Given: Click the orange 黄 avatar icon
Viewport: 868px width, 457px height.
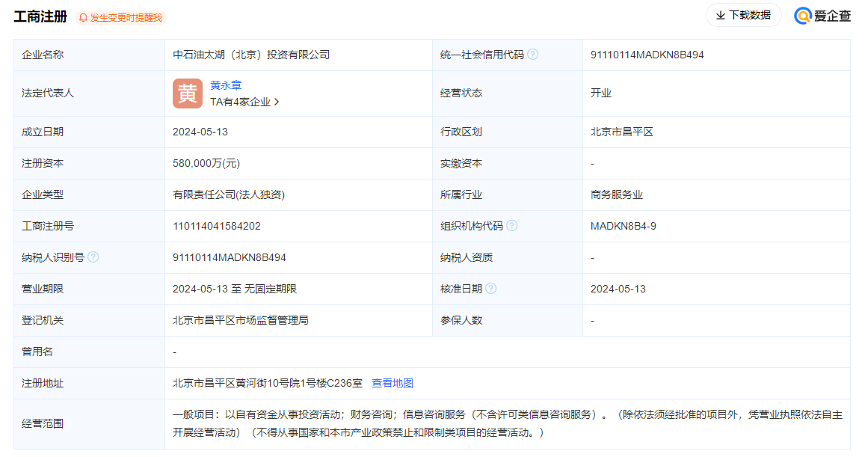Looking at the screenshot, I should pyautogui.click(x=187, y=93).
